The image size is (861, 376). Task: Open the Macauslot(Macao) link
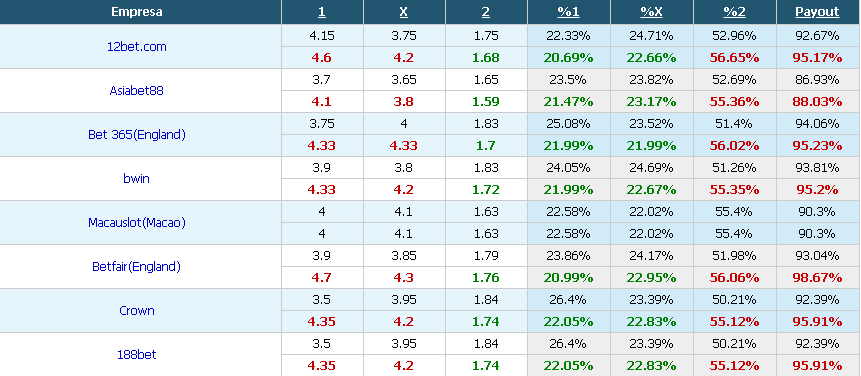(x=137, y=222)
